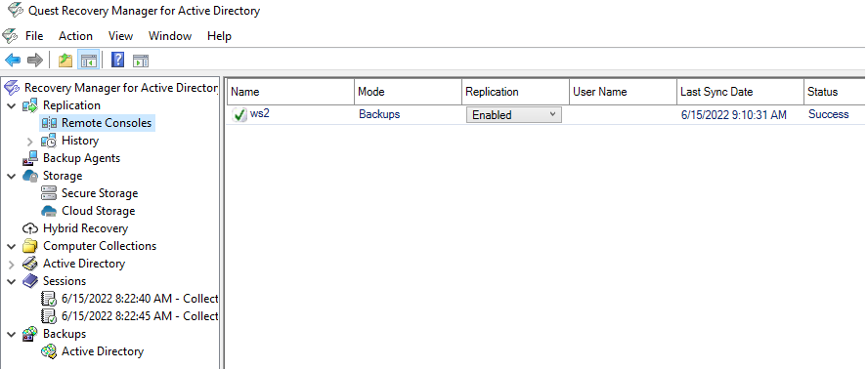
Task: Click the Storage node icon
Action: pos(30,176)
